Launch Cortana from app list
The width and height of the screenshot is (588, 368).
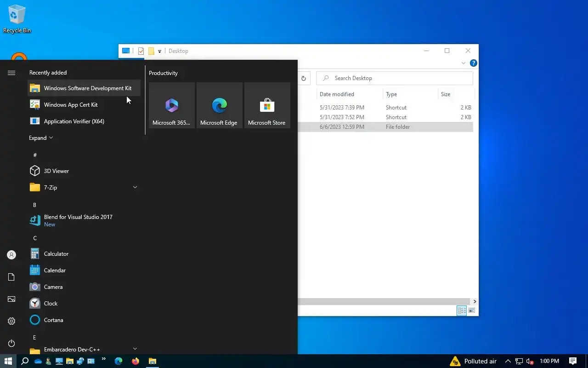pyautogui.click(x=84, y=320)
